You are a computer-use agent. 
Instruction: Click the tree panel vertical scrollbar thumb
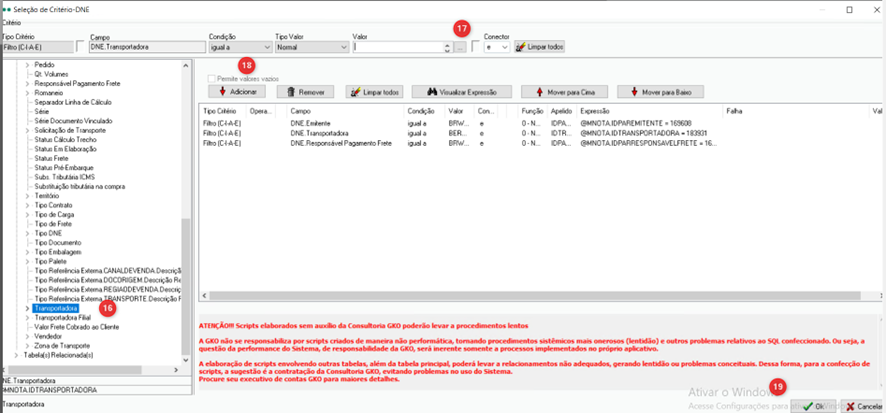coord(186,285)
